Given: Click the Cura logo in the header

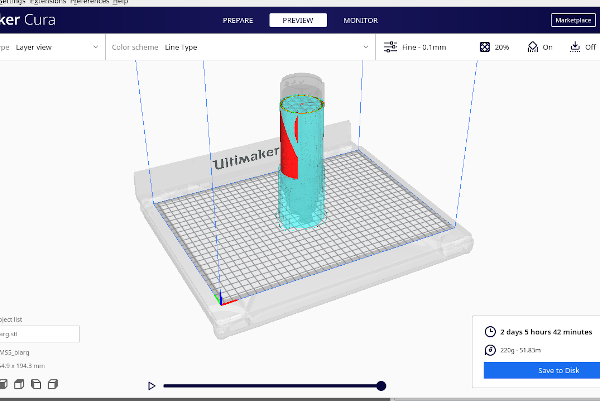Looking at the screenshot, I should (28, 20).
